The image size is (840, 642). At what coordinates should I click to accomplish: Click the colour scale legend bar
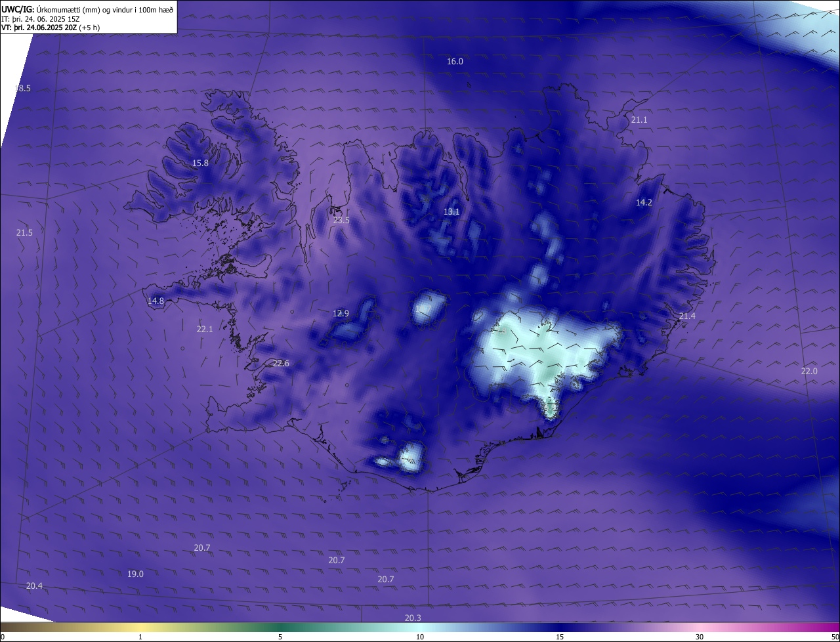tap(420, 627)
